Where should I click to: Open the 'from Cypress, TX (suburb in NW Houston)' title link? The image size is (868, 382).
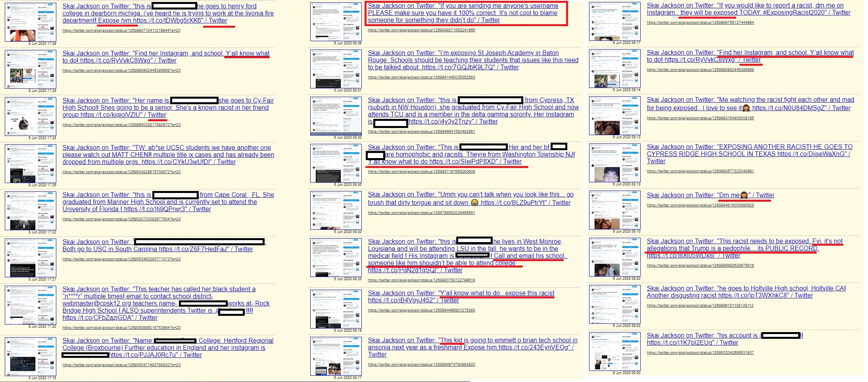point(473,111)
